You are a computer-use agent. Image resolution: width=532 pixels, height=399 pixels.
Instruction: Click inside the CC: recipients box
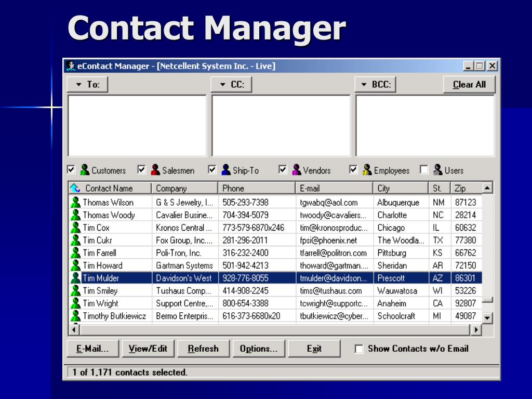[x=281, y=126]
